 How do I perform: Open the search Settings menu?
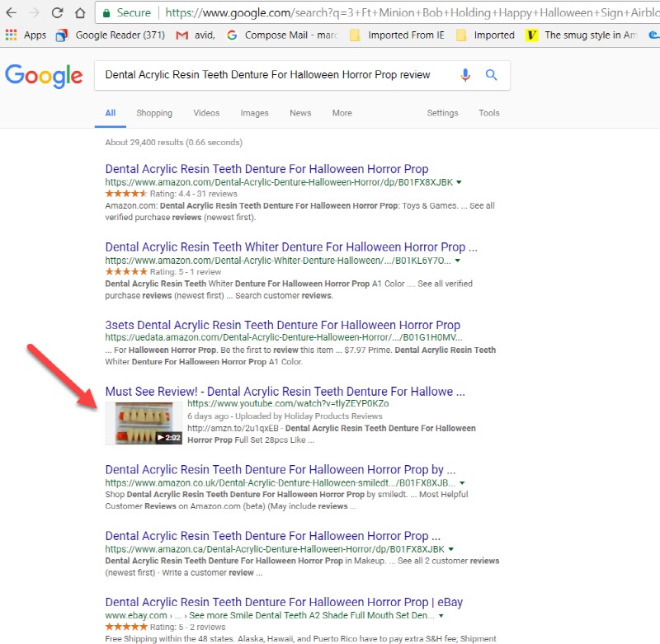point(442,113)
